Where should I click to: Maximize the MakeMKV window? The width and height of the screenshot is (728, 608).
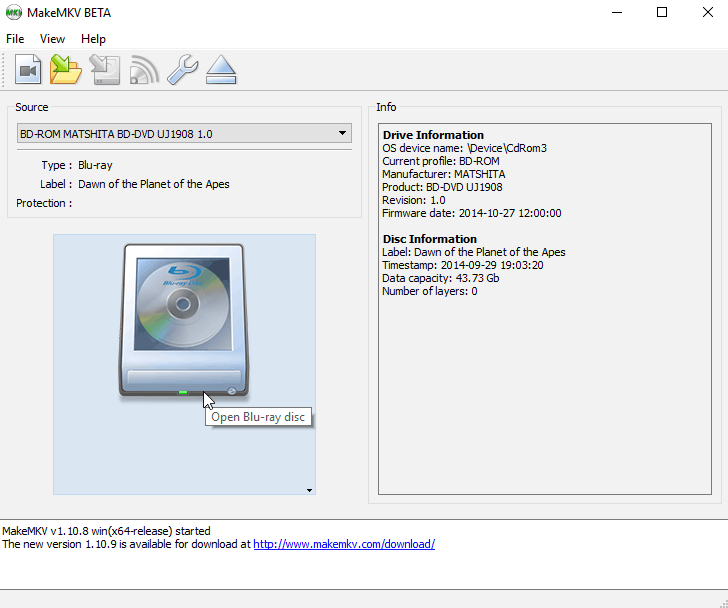662,13
